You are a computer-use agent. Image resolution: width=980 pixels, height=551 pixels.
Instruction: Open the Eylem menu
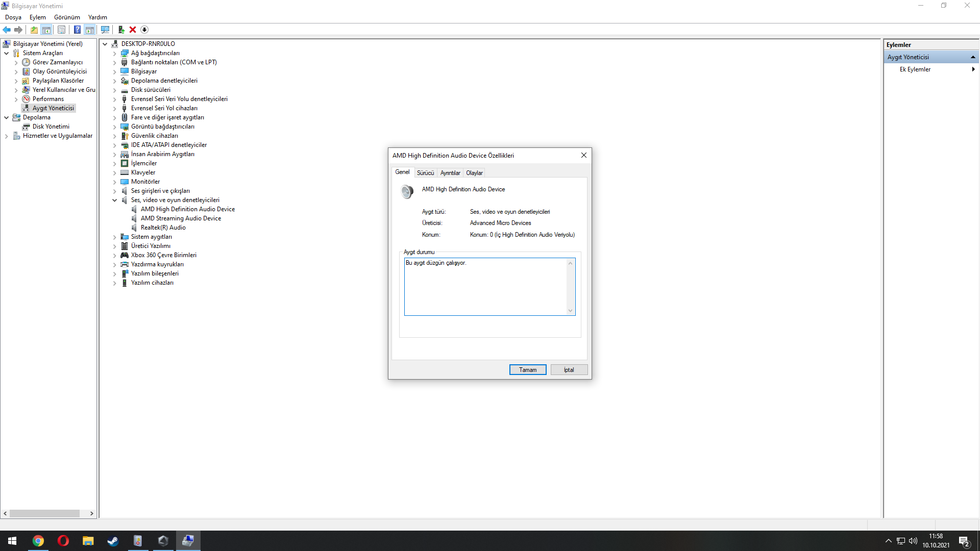37,17
